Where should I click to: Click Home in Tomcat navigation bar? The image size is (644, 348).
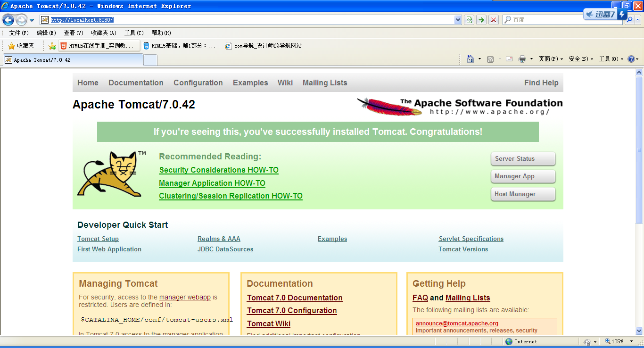(88, 83)
